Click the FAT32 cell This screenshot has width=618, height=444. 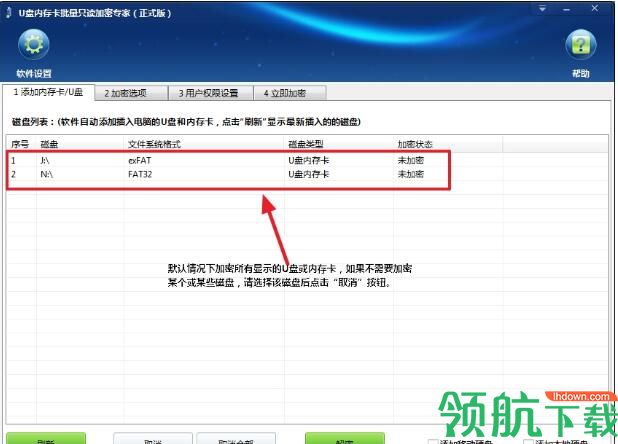140,174
